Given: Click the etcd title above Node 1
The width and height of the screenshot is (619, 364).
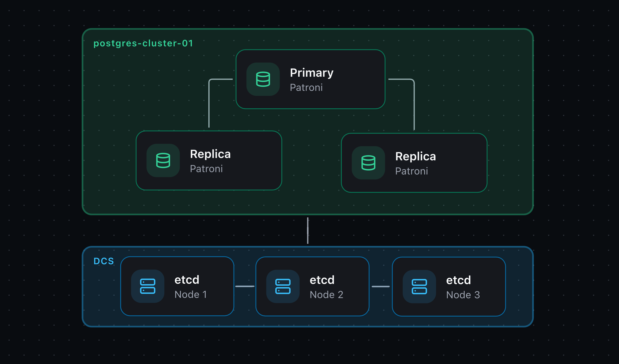Looking at the screenshot, I should [187, 280].
